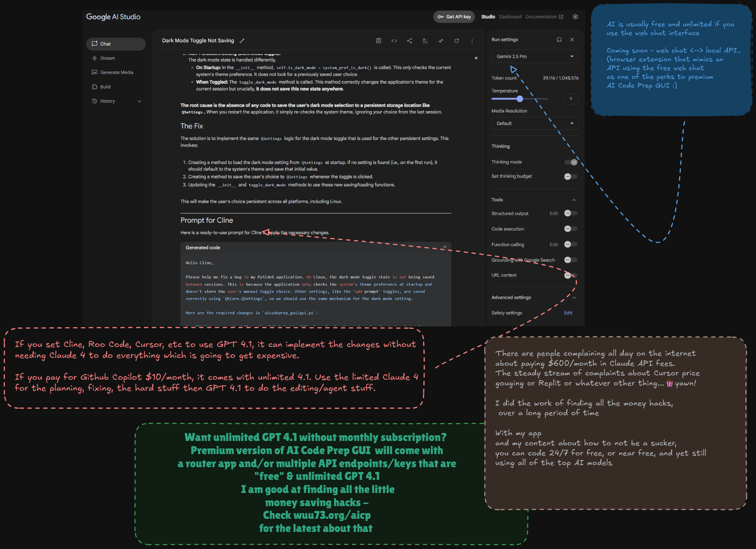Share the current chat
Viewport: 756px width, 549px height.
pos(410,40)
